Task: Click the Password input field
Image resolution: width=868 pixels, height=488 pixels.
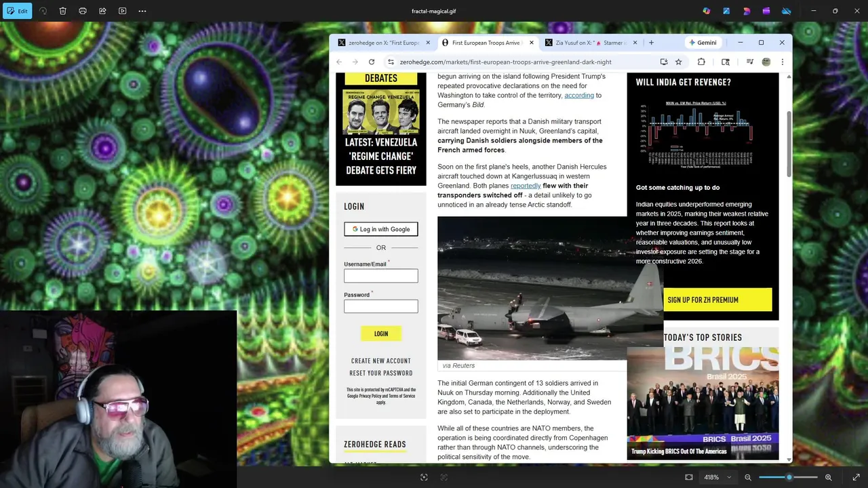Action: pyautogui.click(x=381, y=306)
